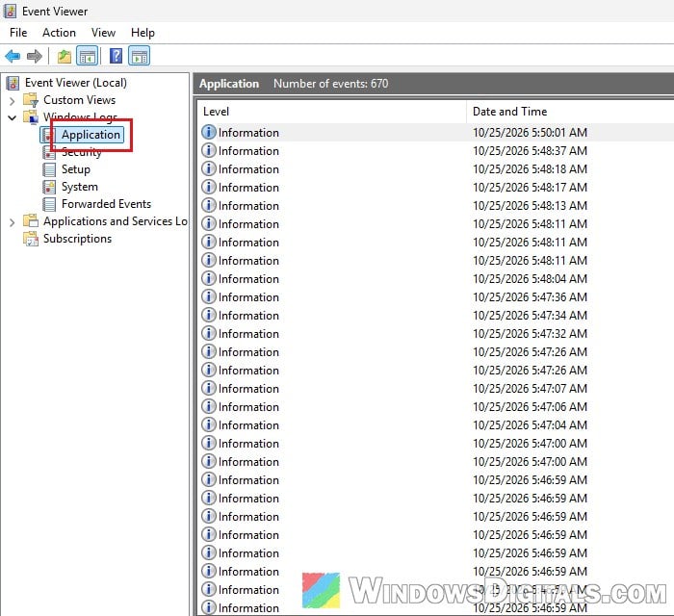Click the Custom Views folder icon
674x616 pixels.
click(31, 100)
